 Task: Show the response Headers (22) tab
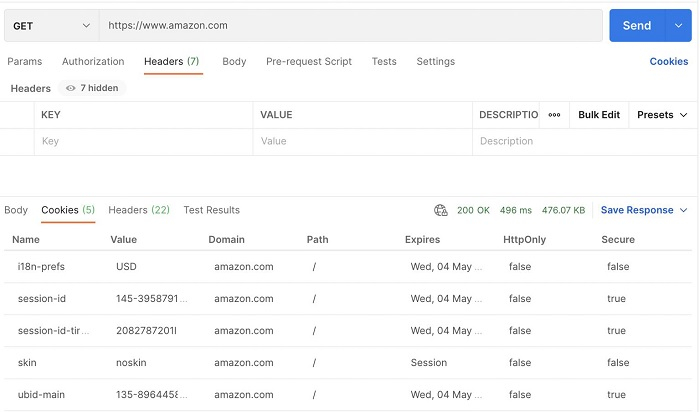tap(139, 210)
